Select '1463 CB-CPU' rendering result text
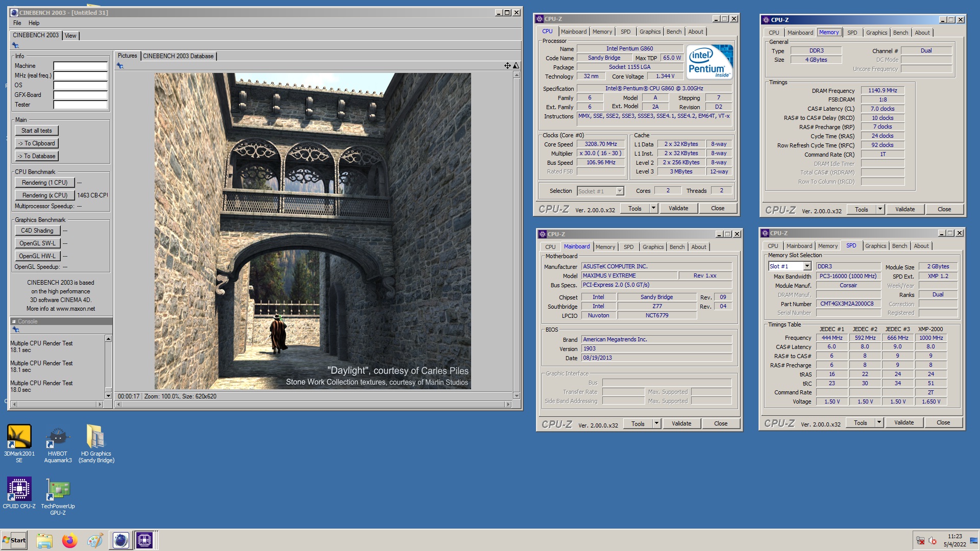The height and width of the screenshot is (551, 980). 92,195
